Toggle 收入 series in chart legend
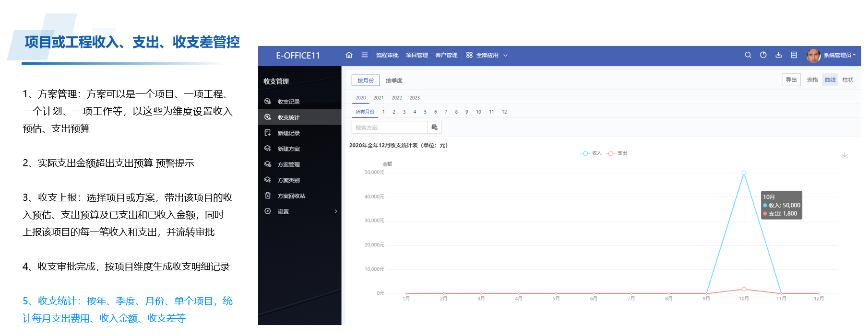868x336 pixels. [x=591, y=153]
